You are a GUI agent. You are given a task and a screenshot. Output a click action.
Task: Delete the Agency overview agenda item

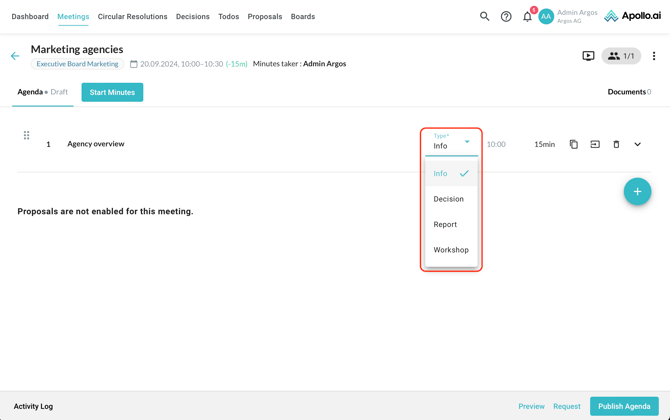[616, 144]
